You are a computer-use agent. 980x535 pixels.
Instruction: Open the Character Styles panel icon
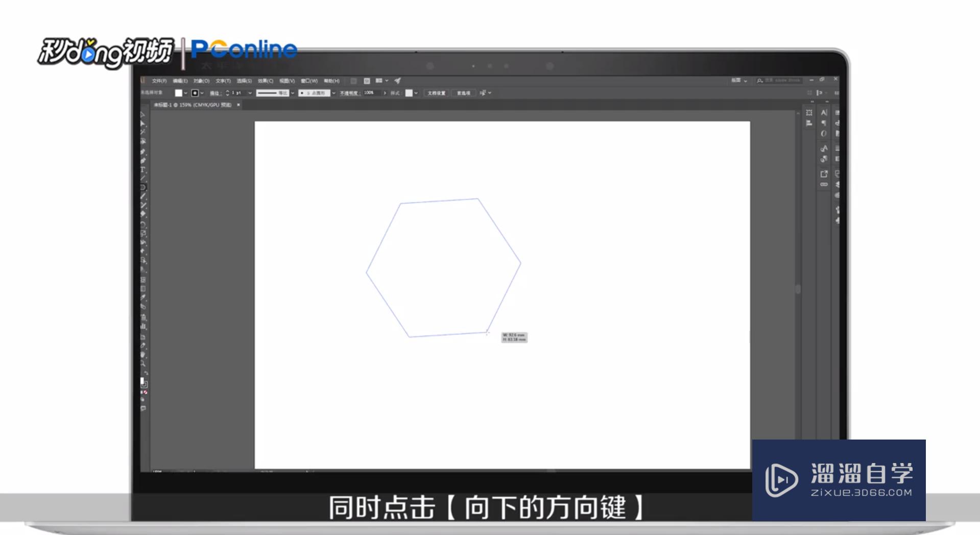click(824, 148)
